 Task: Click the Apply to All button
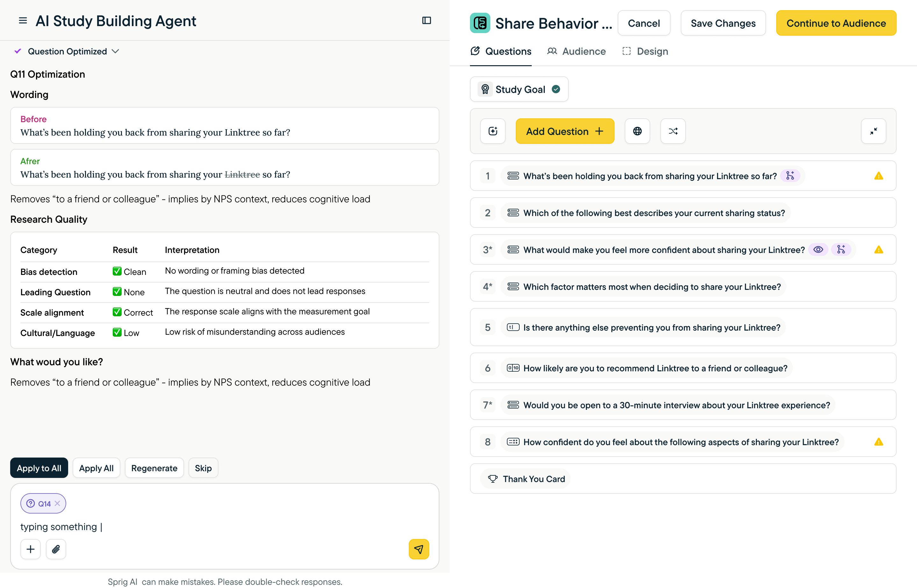pos(39,468)
